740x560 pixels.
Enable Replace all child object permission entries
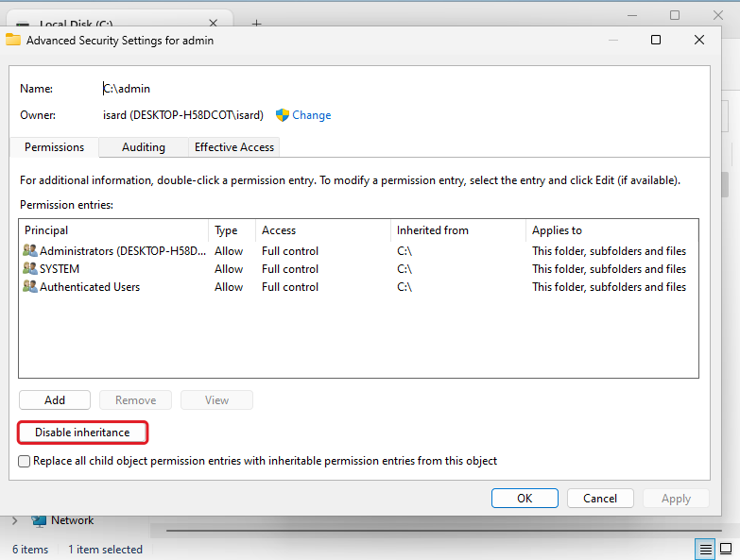click(x=25, y=462)
